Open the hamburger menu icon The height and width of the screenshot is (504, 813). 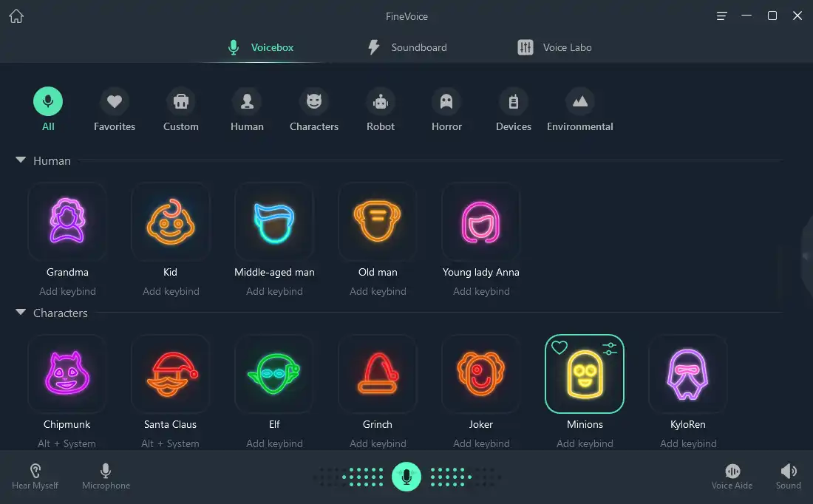(721, 16)
